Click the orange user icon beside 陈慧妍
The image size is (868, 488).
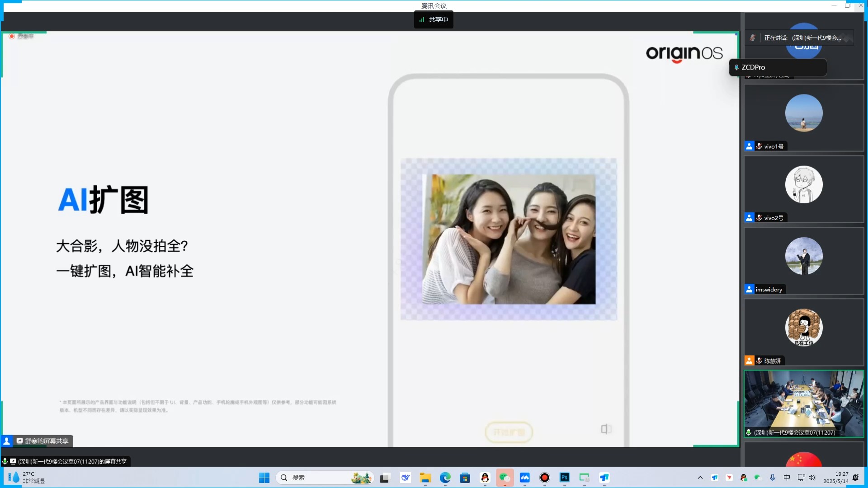coord(749,361)
